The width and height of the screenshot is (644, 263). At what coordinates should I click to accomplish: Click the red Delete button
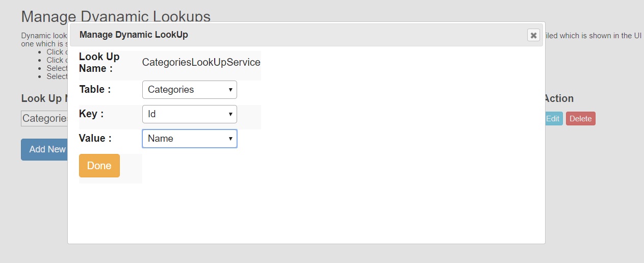click(x=580, y=119)
